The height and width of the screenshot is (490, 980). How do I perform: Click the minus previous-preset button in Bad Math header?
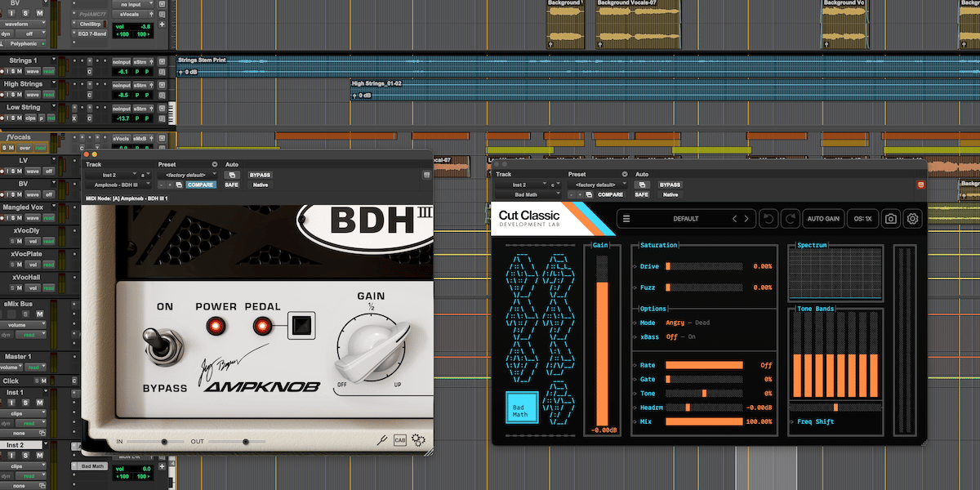[570, 194]
